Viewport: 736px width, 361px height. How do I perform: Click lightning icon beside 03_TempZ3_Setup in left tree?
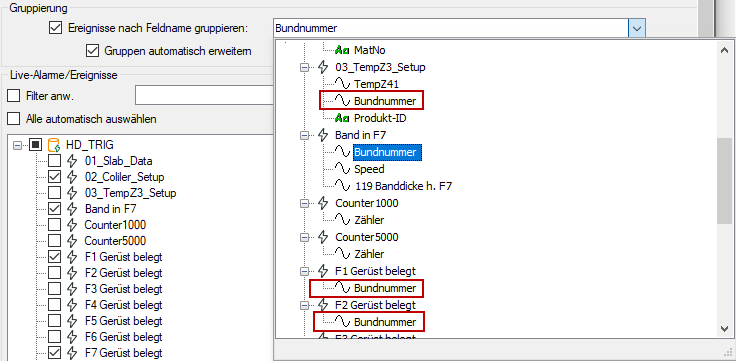click(x=72, y=193)
